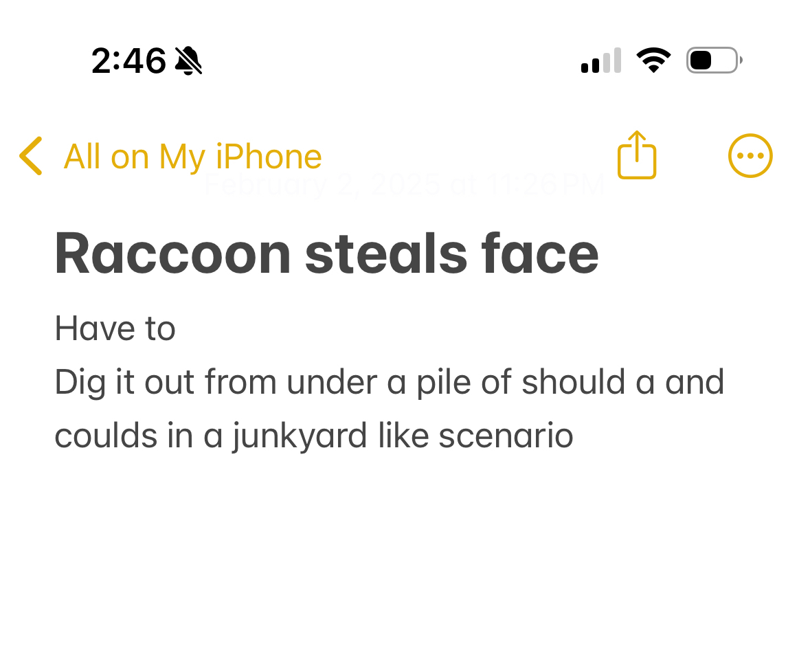Tap the word 'Raccoon' in the title
The image size is (810, 672).
[x=172, y=254]
